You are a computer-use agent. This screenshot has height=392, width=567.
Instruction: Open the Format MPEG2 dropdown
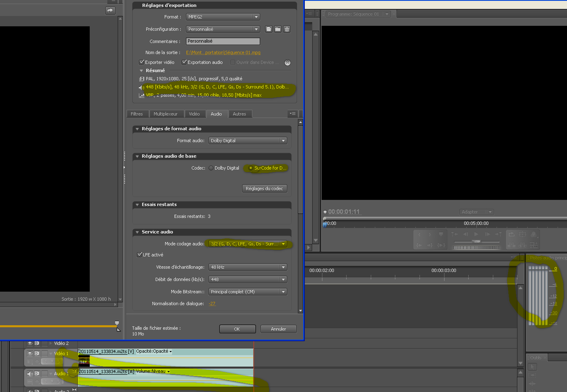[x=223, y=17]
